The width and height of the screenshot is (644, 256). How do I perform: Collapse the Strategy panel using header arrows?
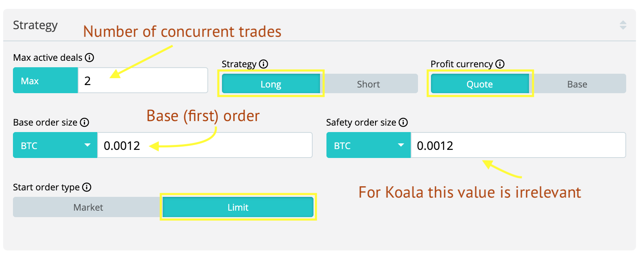pyautogui.click(x=623, y=25)
